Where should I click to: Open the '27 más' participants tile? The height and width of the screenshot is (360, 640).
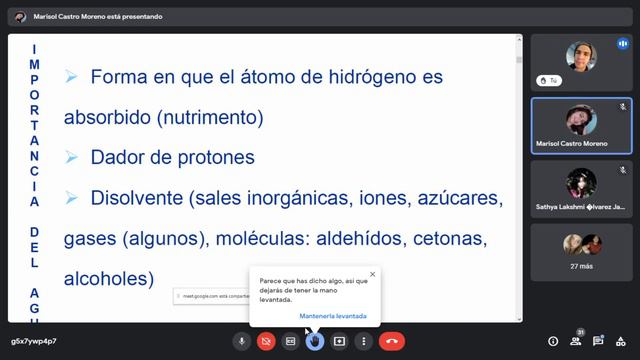(582, 252)
